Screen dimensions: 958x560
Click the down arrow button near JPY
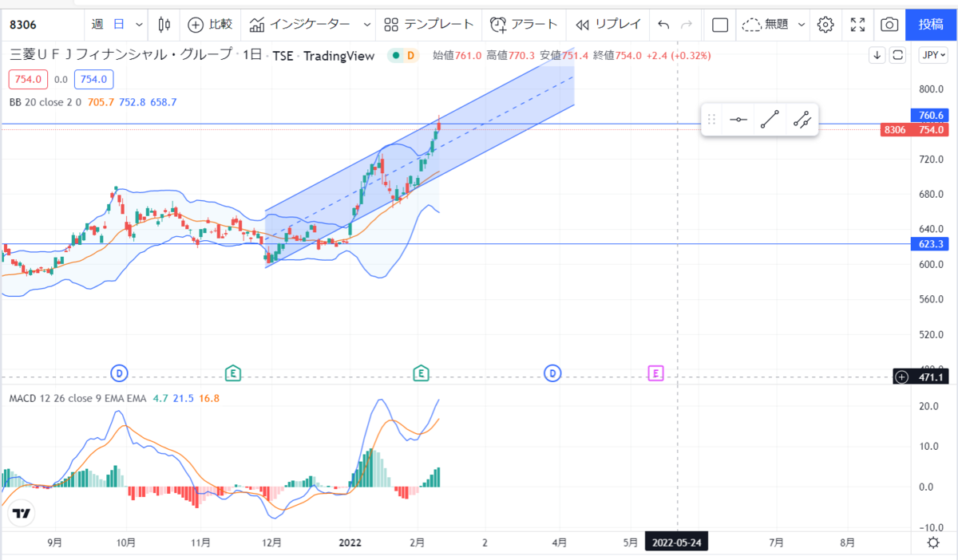(x=877, y=55)
